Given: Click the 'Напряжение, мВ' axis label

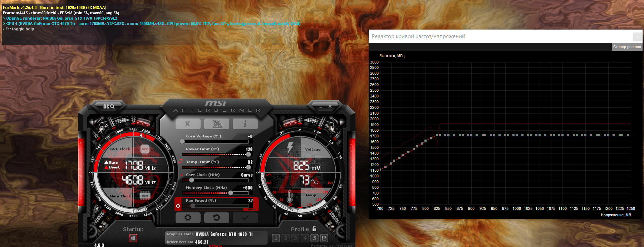Looking at the screenshot, I should coord(616,215).
